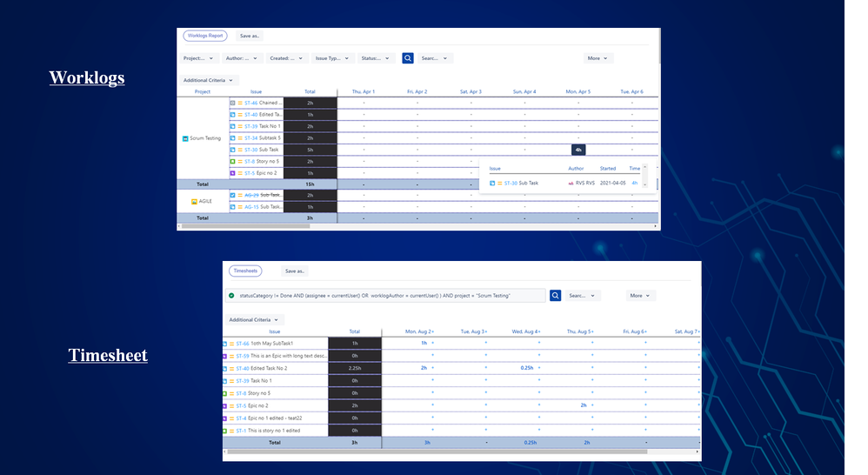
Task: Click the plus icon in ST-59 Mon, Aug 2 cell
Action: 432,356
